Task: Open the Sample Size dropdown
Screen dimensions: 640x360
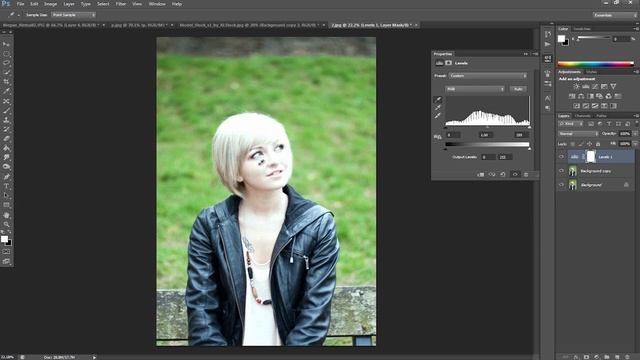Action: pyautogui.click(x=73, y=15)
